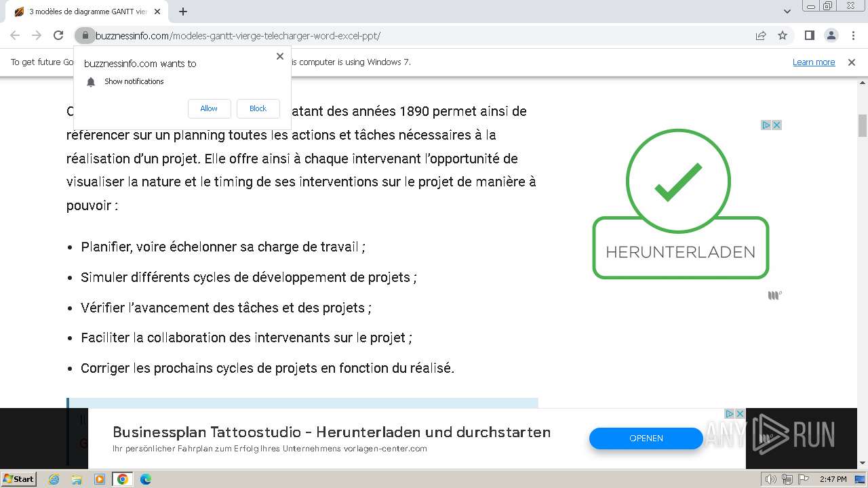868x488 pixels.
Task: Click the scrollbar up arrow
Action: pos(863,83)
